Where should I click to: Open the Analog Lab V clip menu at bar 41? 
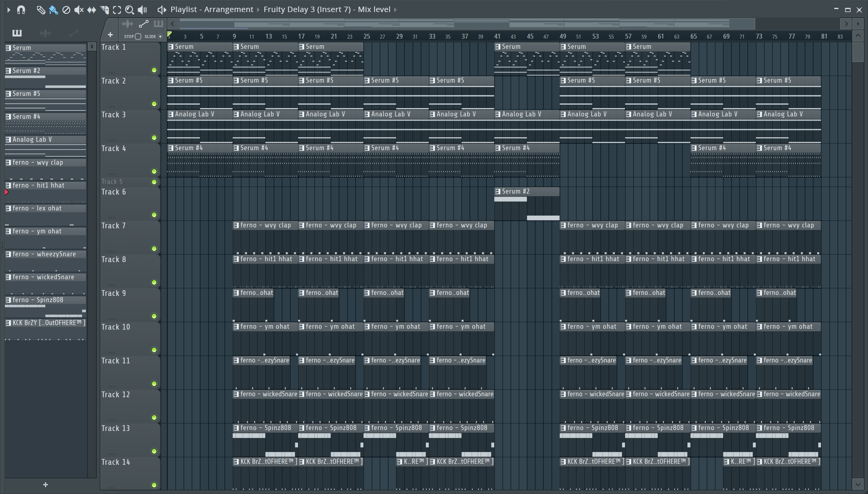498,114
